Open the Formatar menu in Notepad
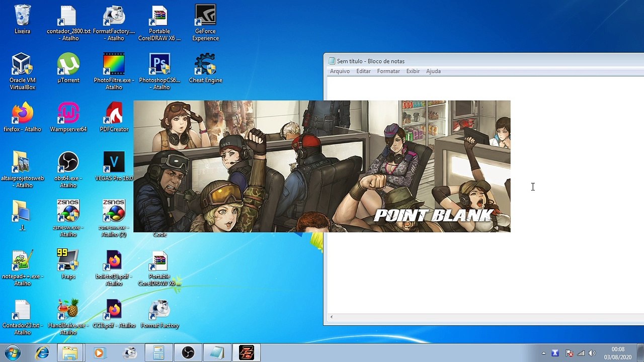 click(388, 71)
